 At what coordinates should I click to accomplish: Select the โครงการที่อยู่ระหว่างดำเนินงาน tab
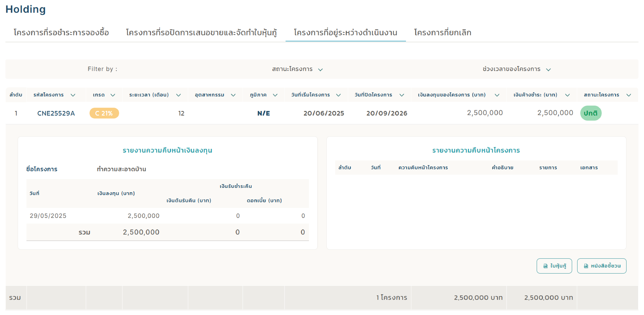(x=346, y=32)
